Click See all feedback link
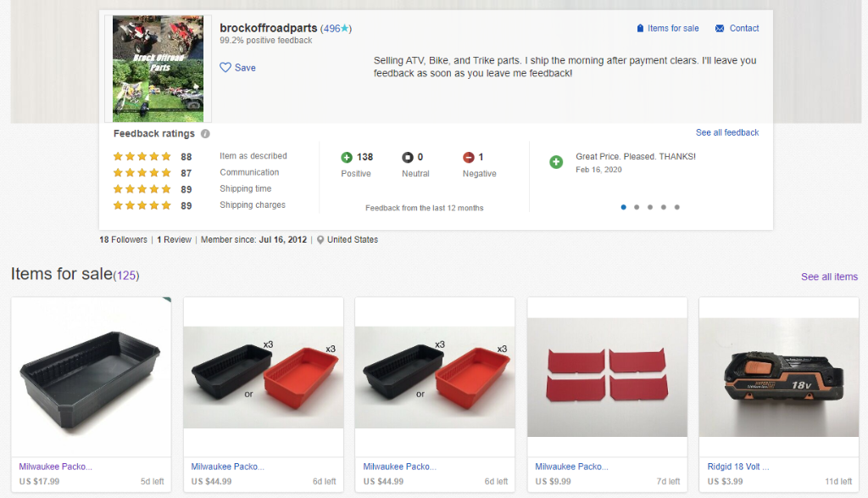The height and width of the screenshot is (498, 868). [726, 132]
